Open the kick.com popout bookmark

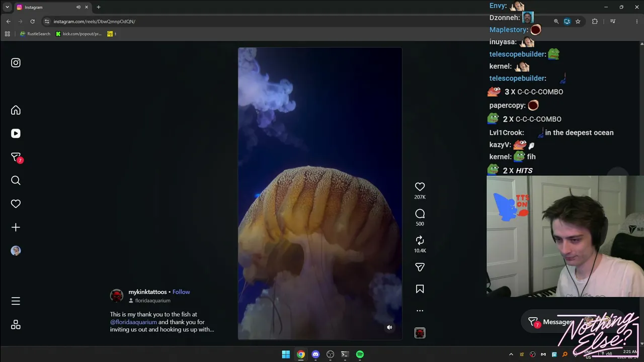click(78, 34)
